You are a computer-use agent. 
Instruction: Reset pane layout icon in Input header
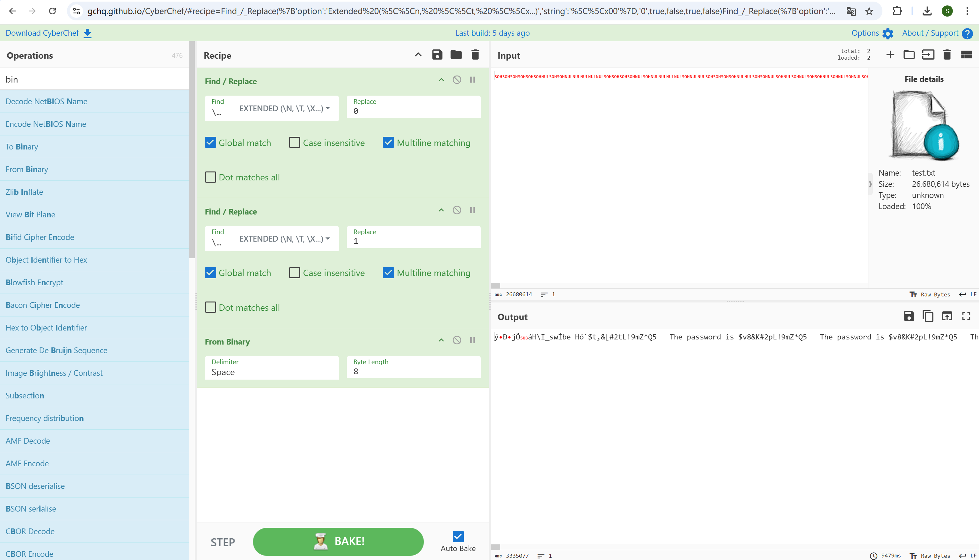coord(966,55)
